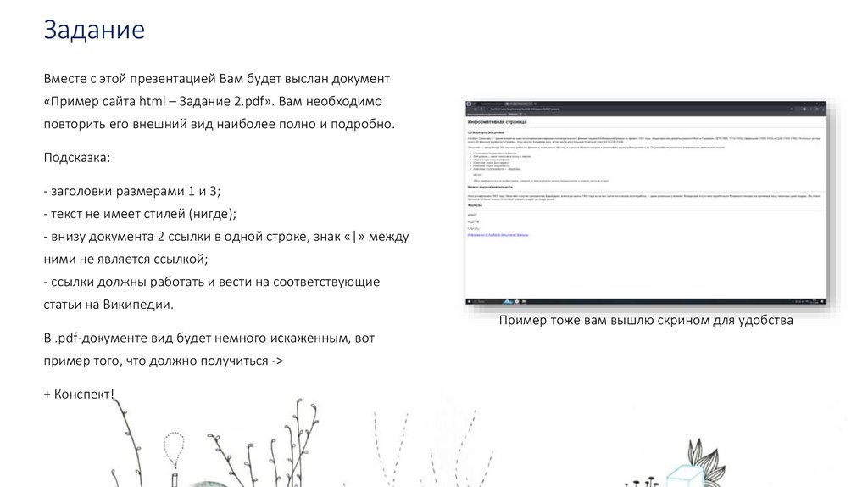868x487 pixels.
Task: Click the slide title "Задание"
Action: 94,30
